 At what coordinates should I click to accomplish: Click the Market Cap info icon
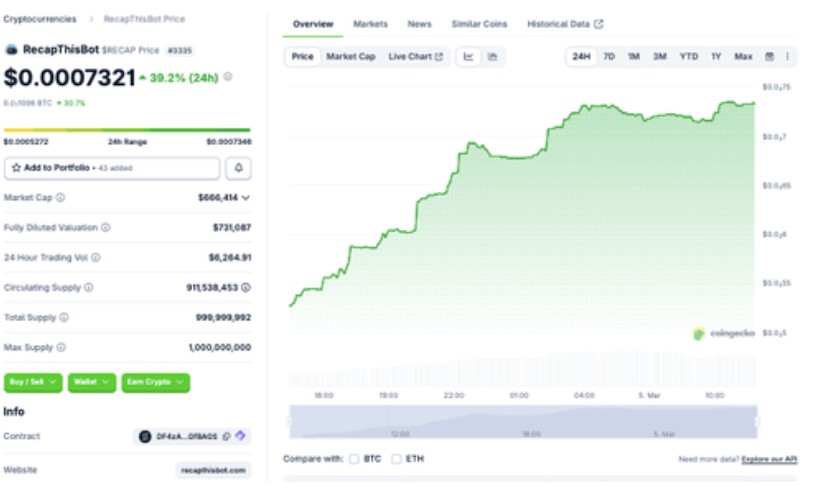pyautogui.click(x=61, y=198)
